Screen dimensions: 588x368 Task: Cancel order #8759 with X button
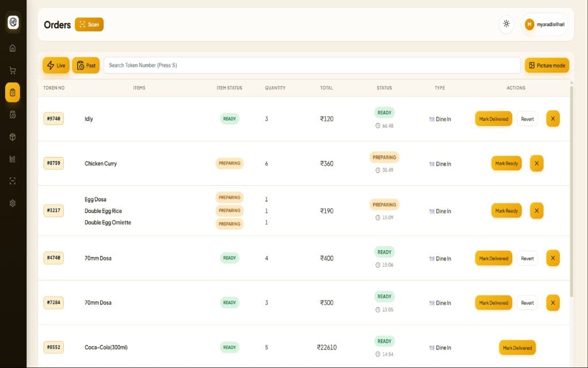(537, 163)
